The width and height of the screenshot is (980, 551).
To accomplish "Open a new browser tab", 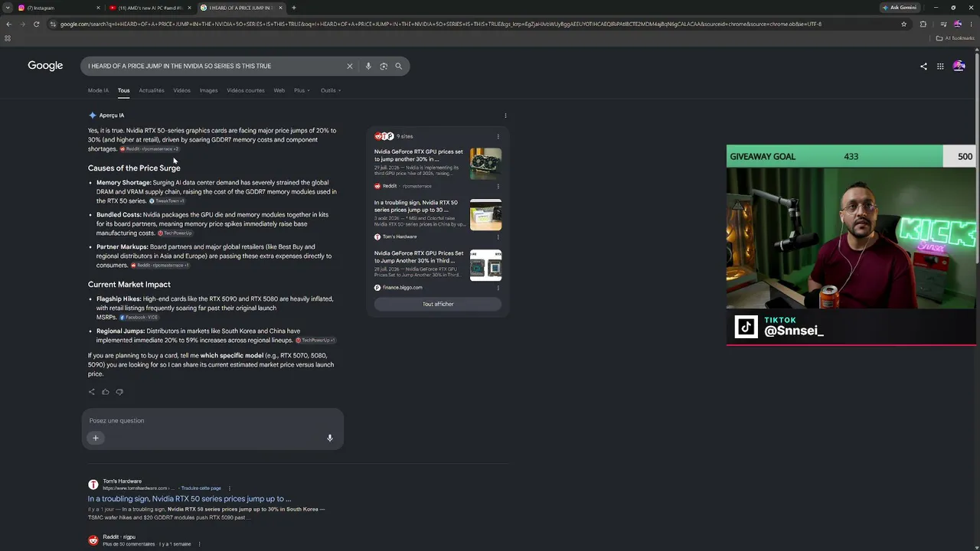I will point(293,8).
